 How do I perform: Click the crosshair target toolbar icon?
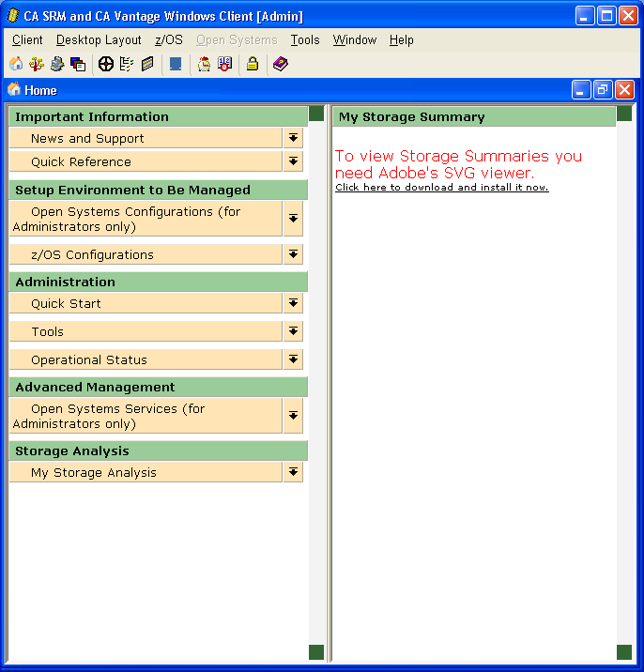point(105,64)
